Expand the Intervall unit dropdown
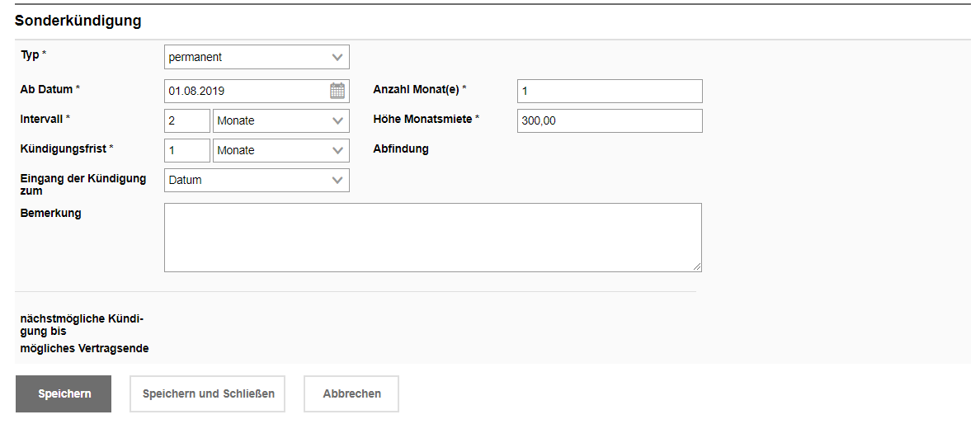The height and width of the screenshot is (424, 980). [280, 120]
